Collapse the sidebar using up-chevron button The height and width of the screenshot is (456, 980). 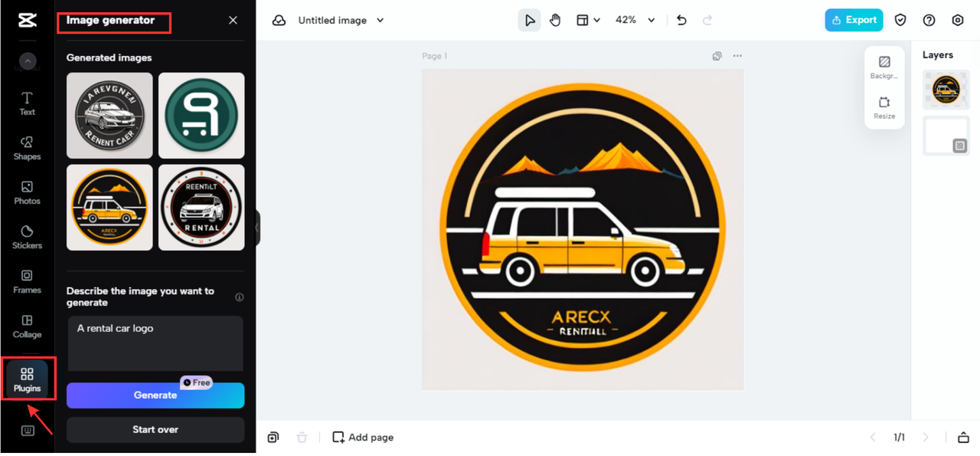click(28, 61)
